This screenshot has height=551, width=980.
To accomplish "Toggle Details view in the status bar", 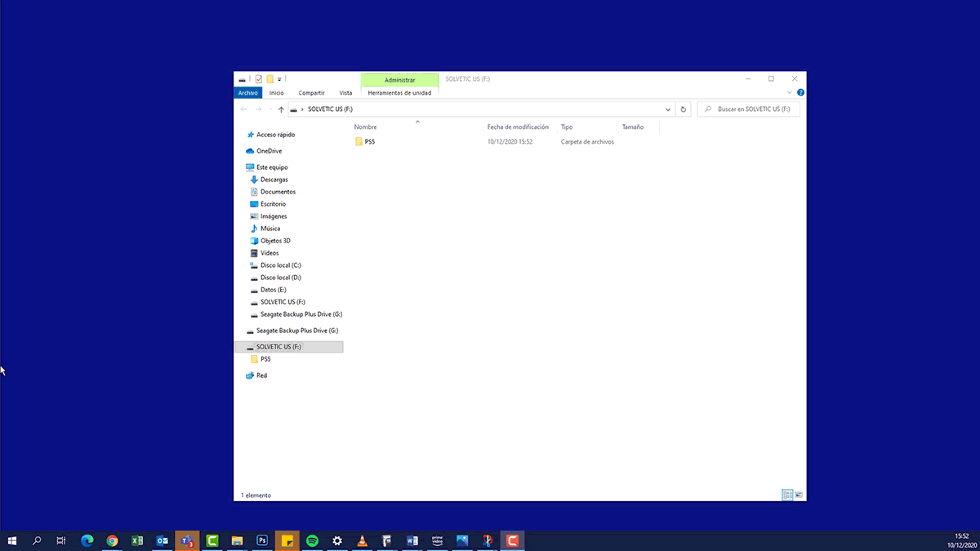I will pyautogui.click(x=787, y=494).
